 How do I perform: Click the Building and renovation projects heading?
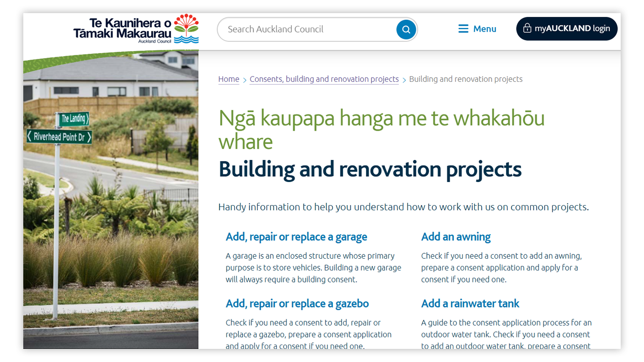370,169
